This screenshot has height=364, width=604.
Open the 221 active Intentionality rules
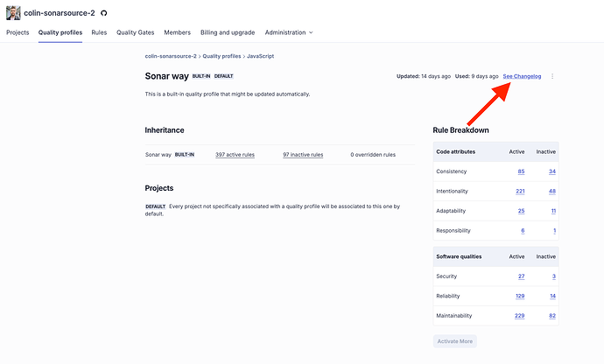[x=520, y=191]
